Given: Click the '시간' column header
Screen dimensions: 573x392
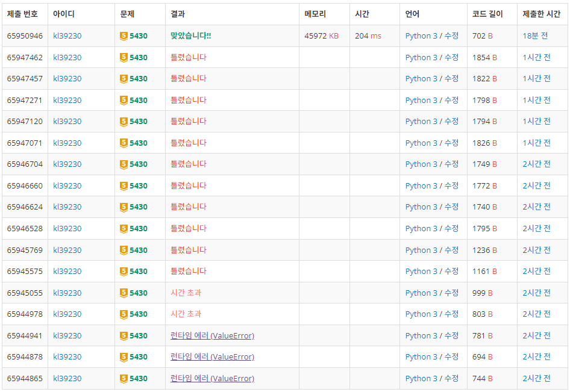Looking at the screenshot, I should point(362,14).
